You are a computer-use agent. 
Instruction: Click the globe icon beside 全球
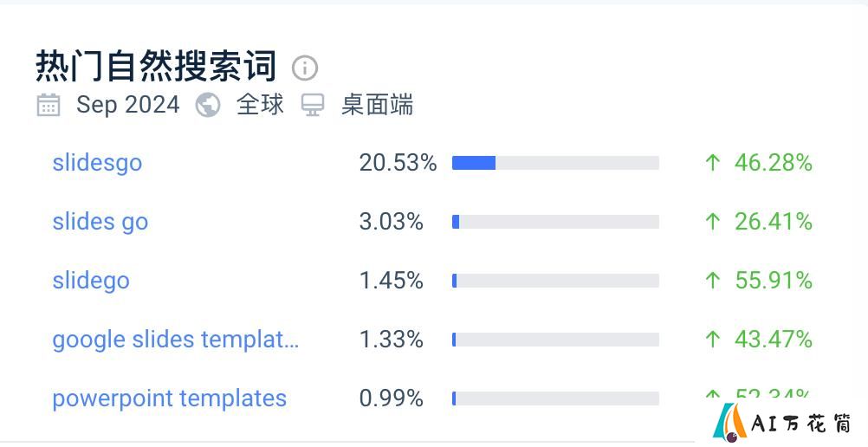208,105
